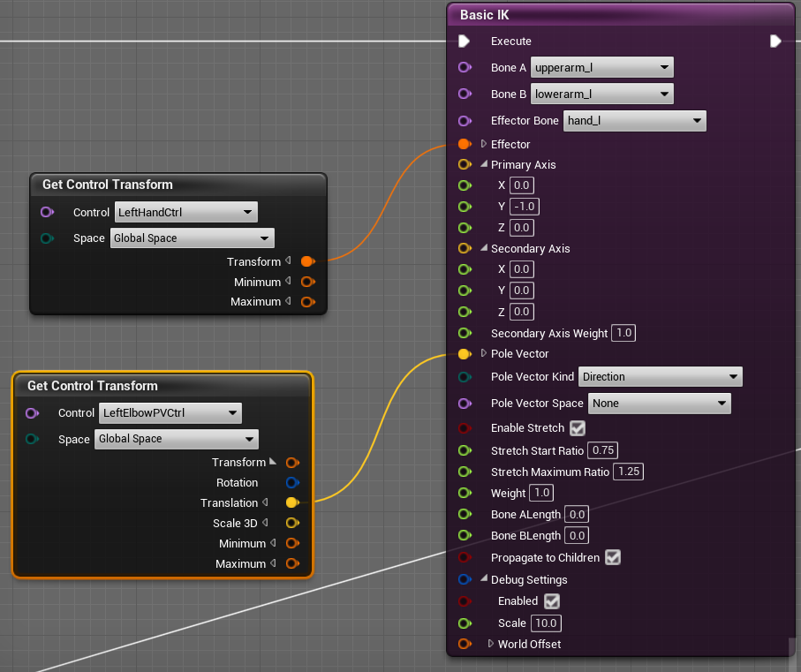Click the Debug Settings struct pin
Image resolution: width=801 pixels, height=672 pixels.
point(465,579)
